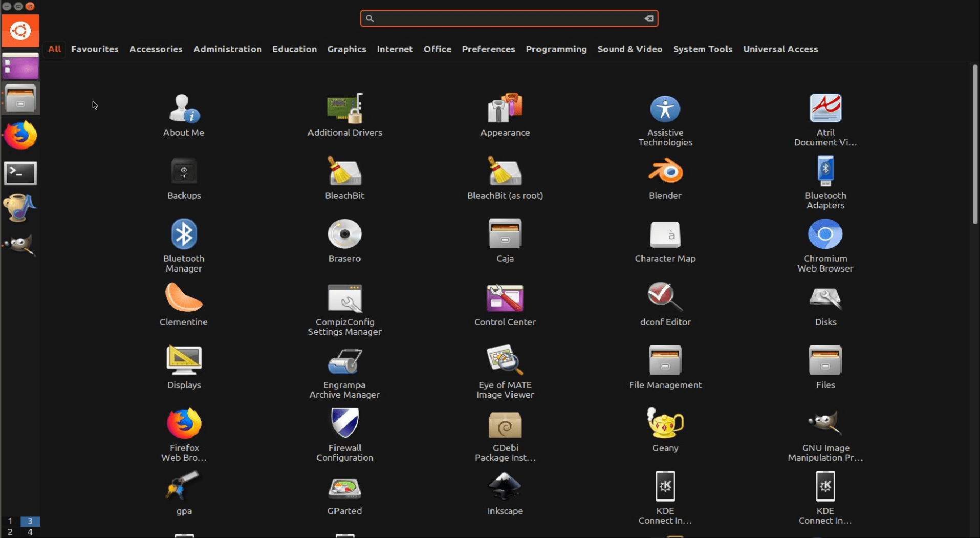Image resolution: width=980 pixels, height=538 pixels.
Task: Click the Ubuntu logo launcher button
Action: (x=20, y=31)
